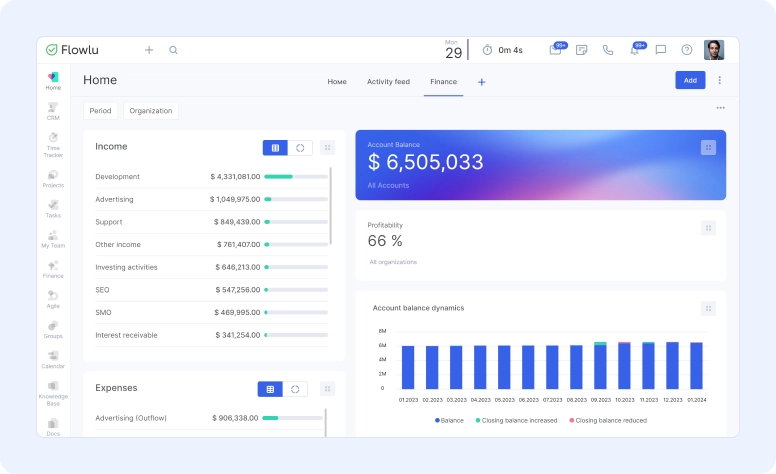Viewport: 776px width, 474px height.
Task: Open the Agile module in sidebar
Action: click(x=53, y=299)
